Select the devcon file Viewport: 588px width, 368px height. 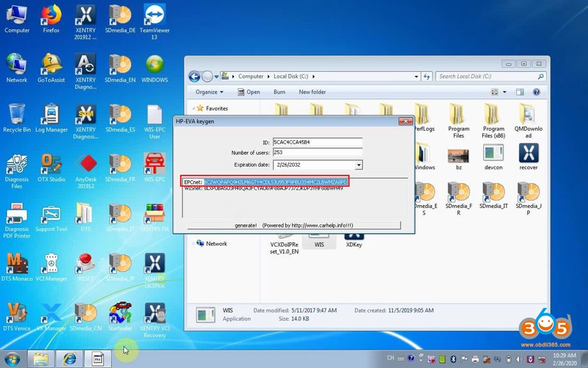493,157
